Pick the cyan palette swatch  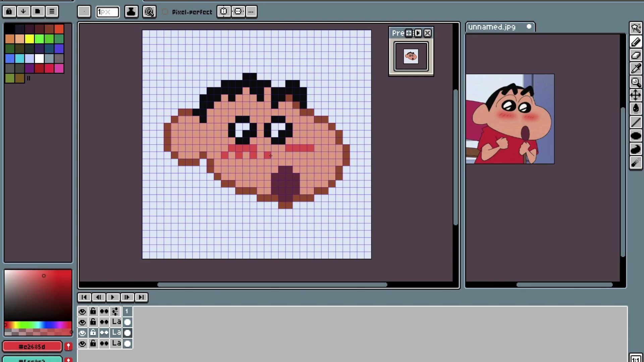[20, 58]
